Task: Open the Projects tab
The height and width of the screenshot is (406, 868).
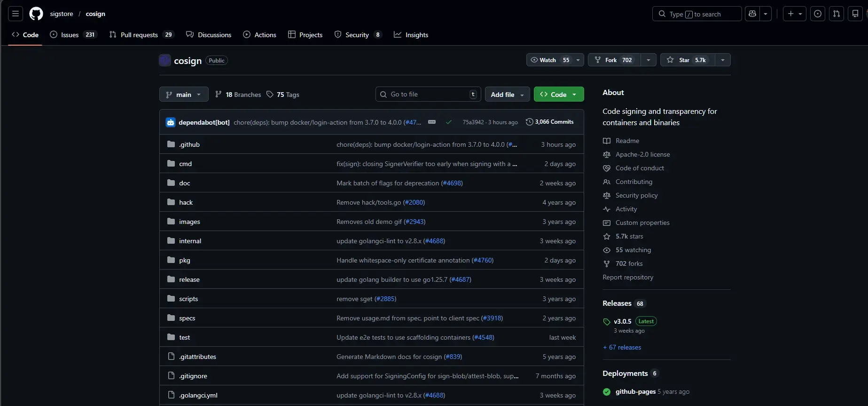Action: click(x=305, y=34)
